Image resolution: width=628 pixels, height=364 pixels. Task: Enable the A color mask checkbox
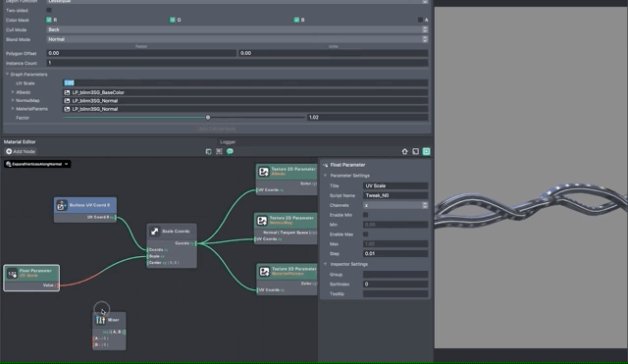point(420,20)
